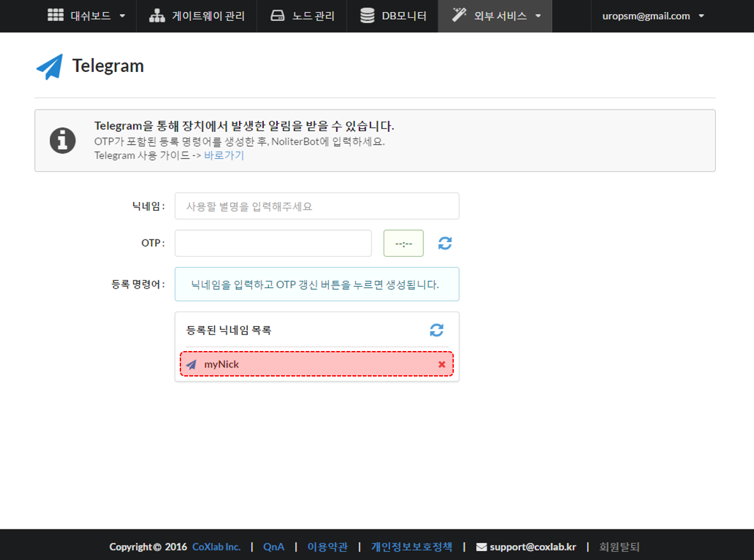
Task: Click the database stack icon
Action: (367, 15)
